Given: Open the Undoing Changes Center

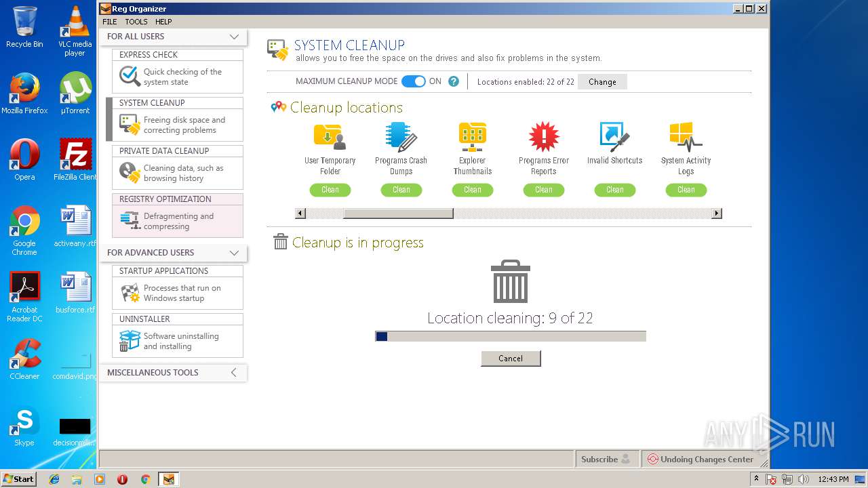Looking at the screenshot, I should click(701, 459).
